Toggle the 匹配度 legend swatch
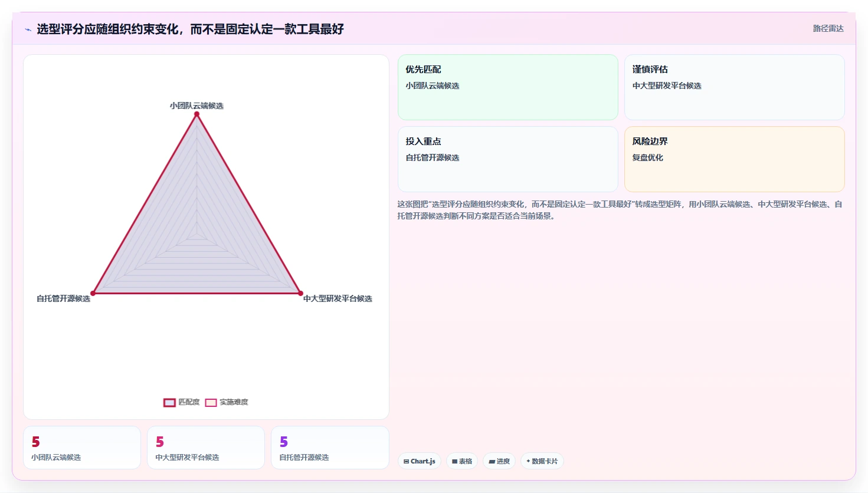 (x=169, y=403)
